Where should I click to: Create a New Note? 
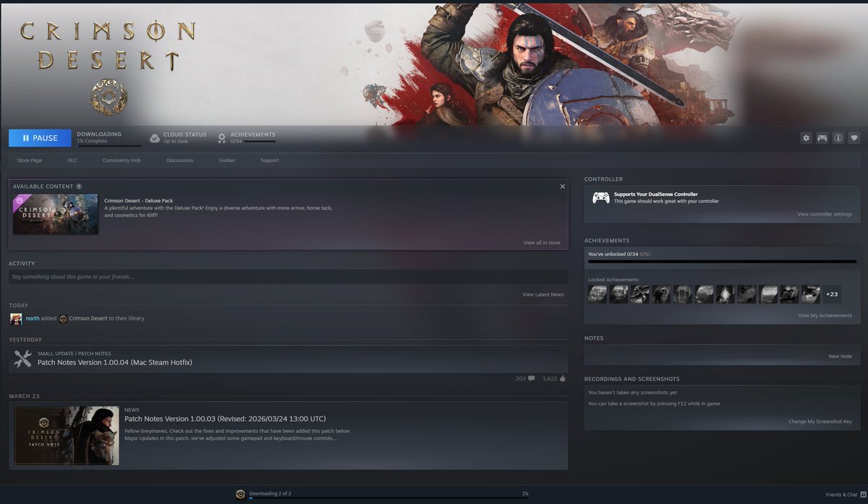[x=840, y=356]
